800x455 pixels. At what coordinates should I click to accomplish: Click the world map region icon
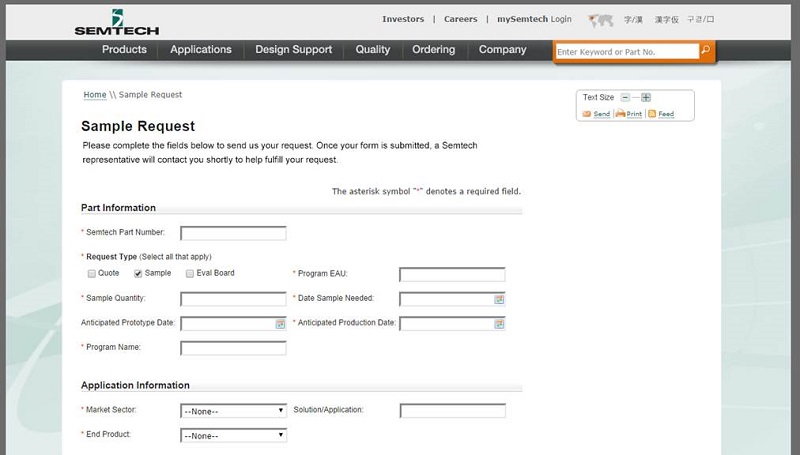[x=600, y=20]
